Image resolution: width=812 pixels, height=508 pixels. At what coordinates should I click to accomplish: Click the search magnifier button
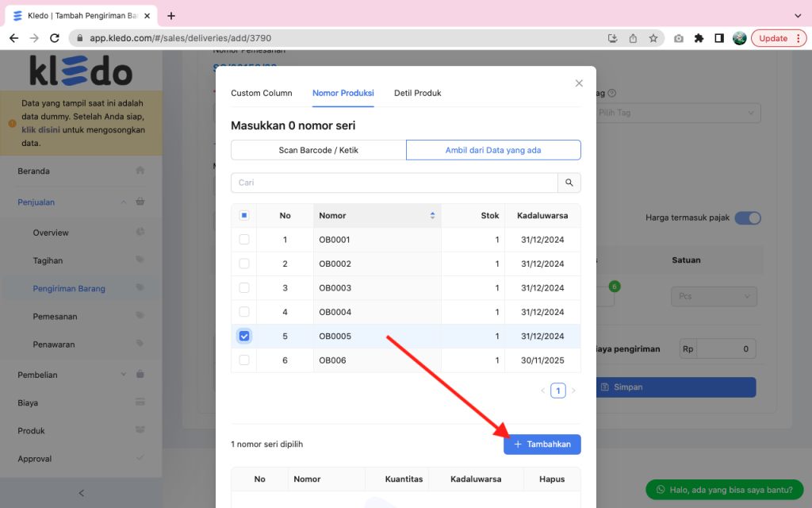click(569, 183)
